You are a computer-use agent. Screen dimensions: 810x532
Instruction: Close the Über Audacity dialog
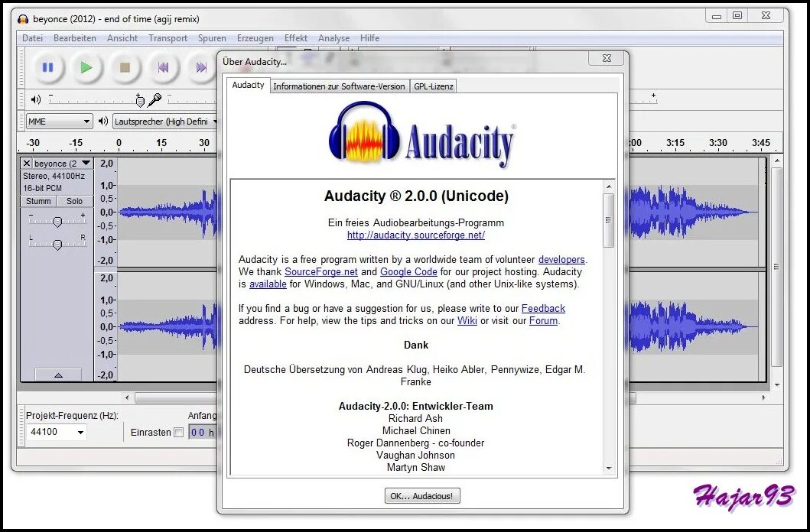(x=607, y=58)
